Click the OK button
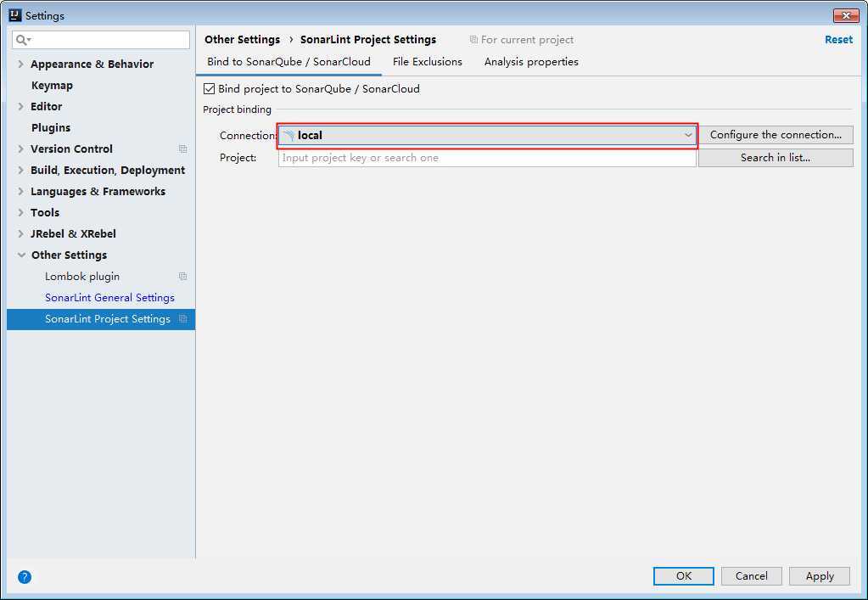 (x=684, y=576)
